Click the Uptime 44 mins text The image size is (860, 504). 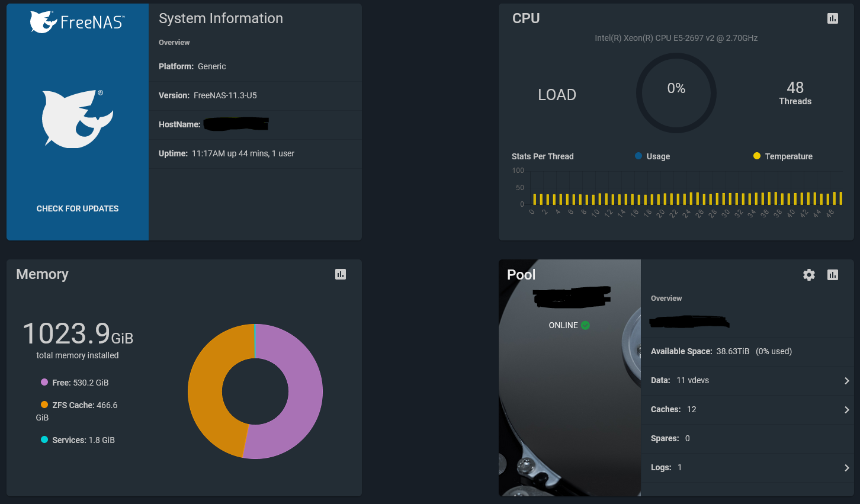[x=226, y=153]
